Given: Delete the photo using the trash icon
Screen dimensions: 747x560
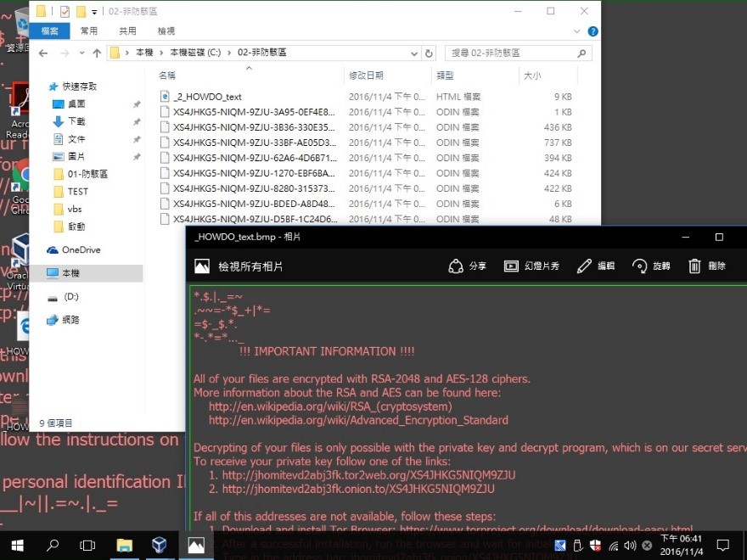Looking at the screenshot, I should click(694, 266).
